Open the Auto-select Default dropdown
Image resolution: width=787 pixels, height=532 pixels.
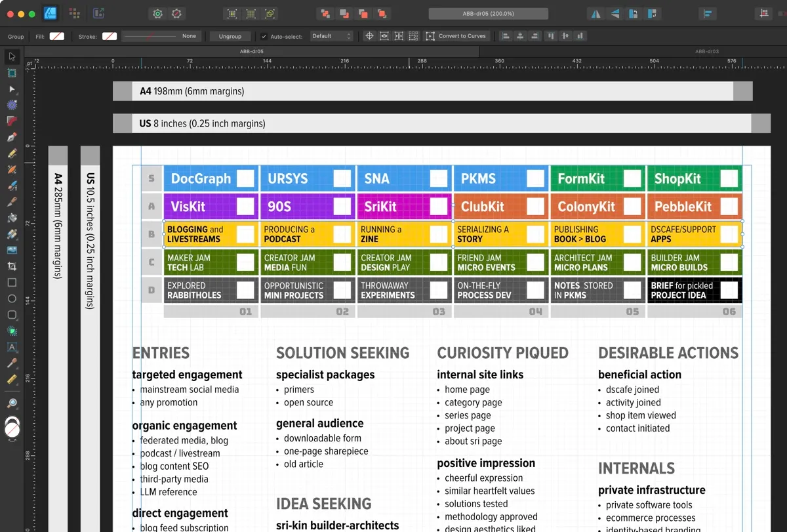(x=331, y=36)
